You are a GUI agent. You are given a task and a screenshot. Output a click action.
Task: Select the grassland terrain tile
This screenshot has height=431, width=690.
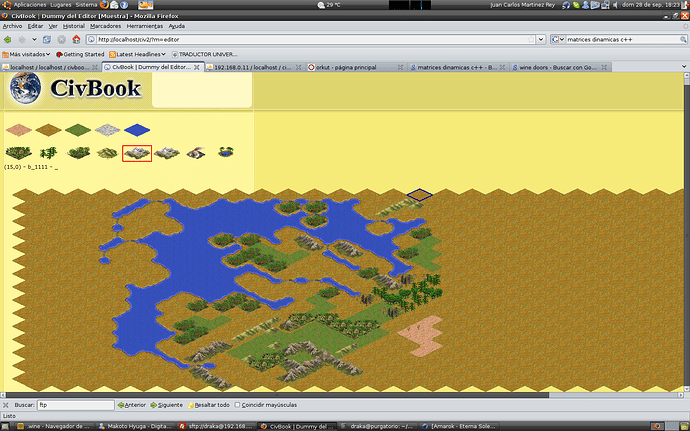[x=78, y=130]
